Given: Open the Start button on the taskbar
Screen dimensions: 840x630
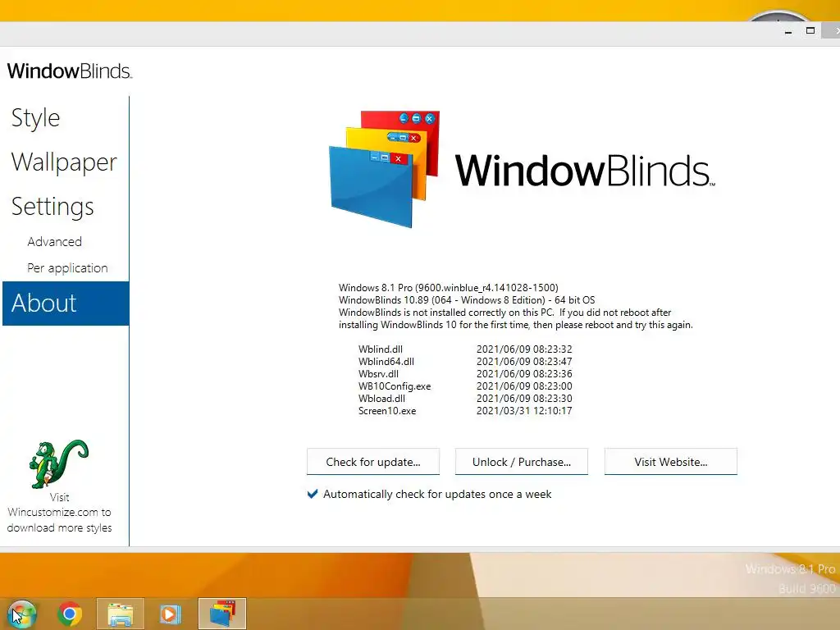Looking at the screenshot, I should [21, 614].
